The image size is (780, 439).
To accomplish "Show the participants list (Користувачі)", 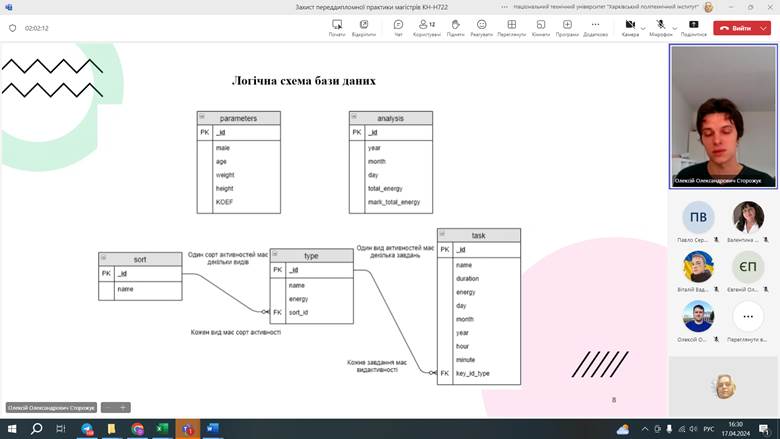I will click(426, 27).
